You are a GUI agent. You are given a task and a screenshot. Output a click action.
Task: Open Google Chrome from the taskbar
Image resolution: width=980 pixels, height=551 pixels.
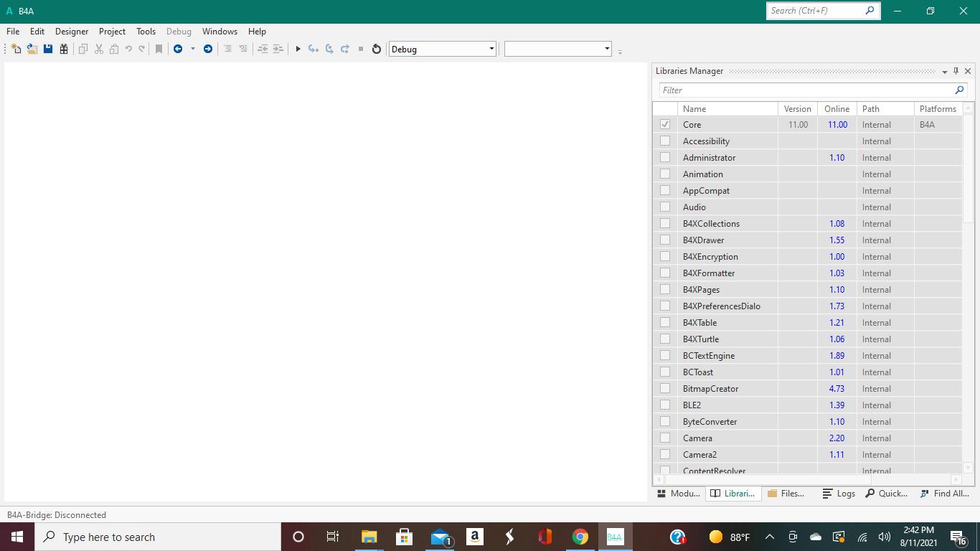[x=580, y=537]
